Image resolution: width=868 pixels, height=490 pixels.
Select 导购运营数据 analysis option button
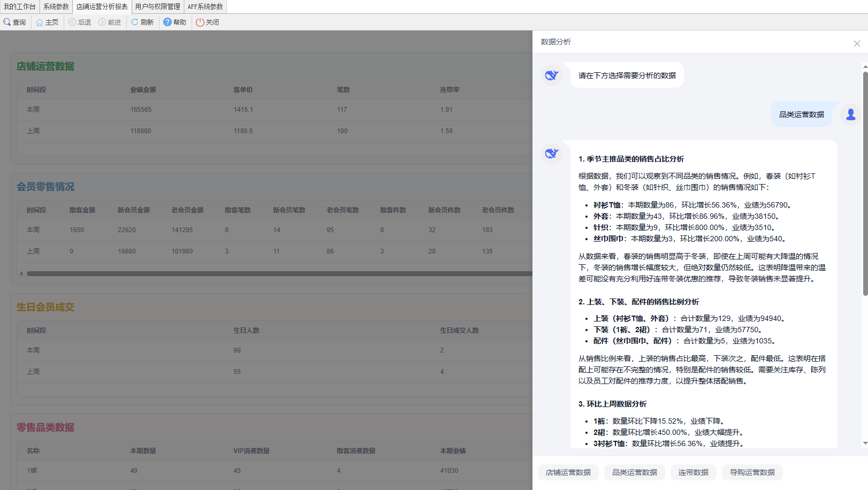(752, 472)
